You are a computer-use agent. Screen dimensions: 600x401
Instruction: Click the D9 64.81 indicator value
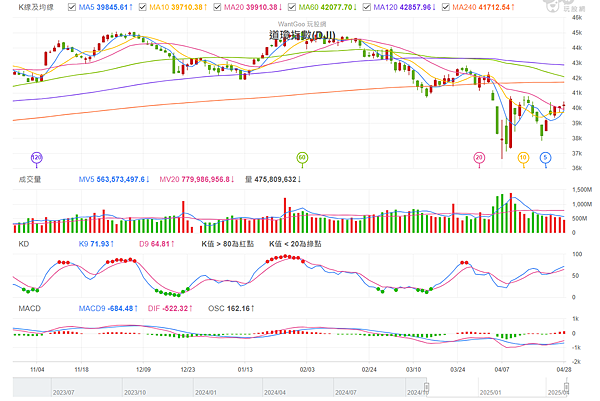[157, 244]
